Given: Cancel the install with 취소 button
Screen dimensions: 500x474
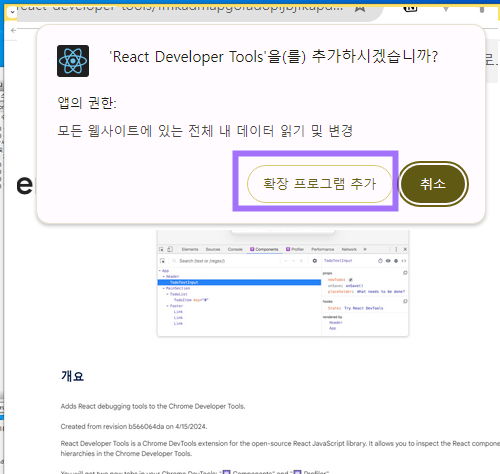Looking at the screenshot, I should 433,184.
